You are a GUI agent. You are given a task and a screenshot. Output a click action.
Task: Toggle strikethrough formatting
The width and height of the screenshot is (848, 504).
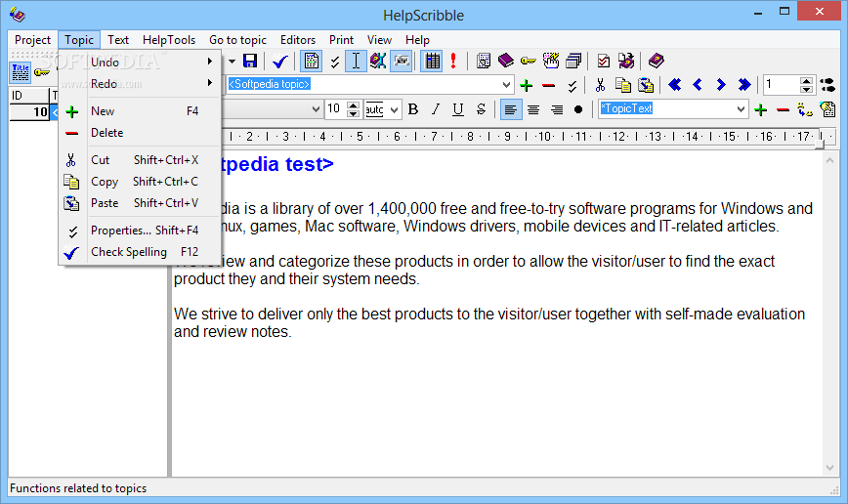click(x=481, y=109)
